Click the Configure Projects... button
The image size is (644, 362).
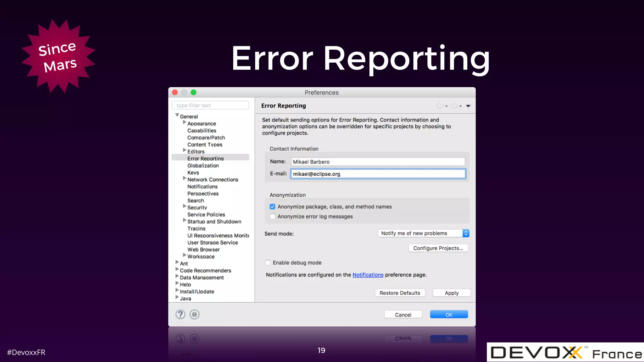pos(438,248)
